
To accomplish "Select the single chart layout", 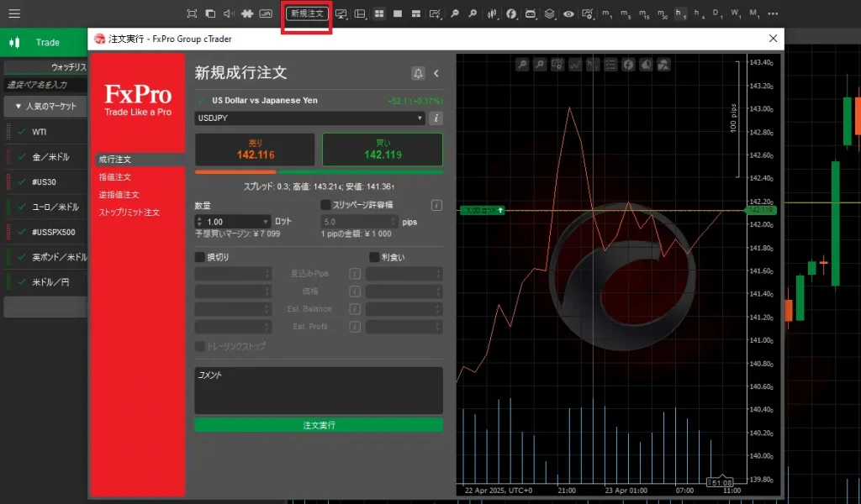I will pyautogui.click(x=398, y=13).
